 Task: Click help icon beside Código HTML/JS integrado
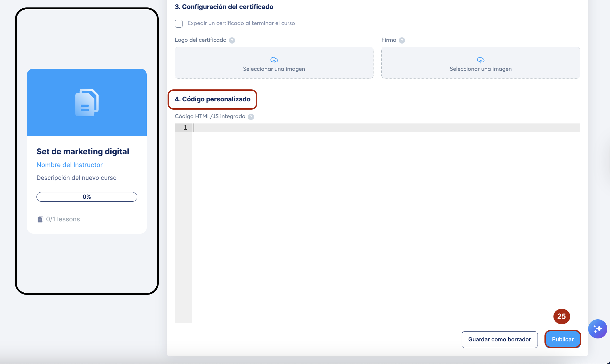251,117
